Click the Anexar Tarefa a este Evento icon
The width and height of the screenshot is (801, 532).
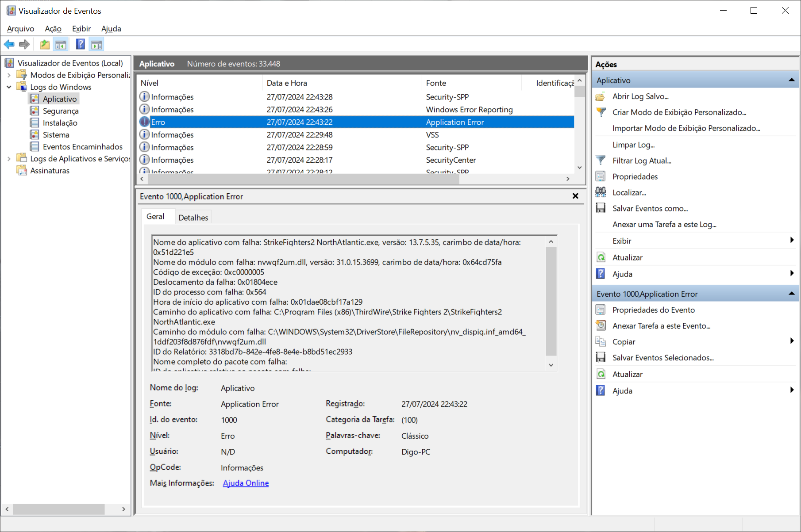(601, 326)
